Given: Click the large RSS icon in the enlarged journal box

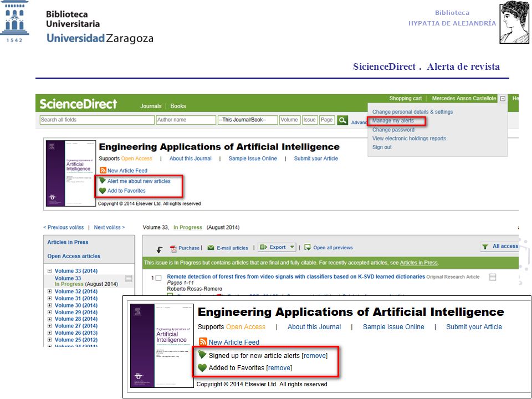Looking at the screenshot, I should tap(203, 342).
